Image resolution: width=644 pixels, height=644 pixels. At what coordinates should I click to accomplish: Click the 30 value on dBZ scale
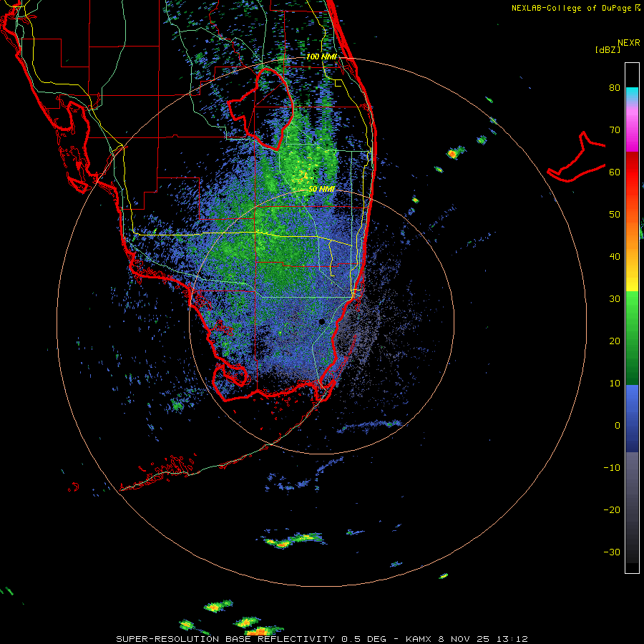click(615, 298)
